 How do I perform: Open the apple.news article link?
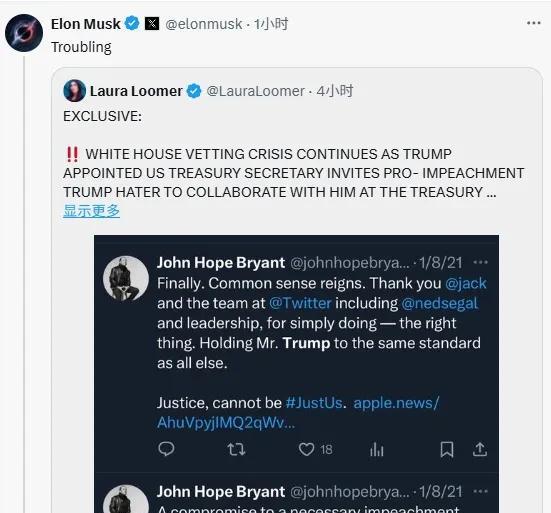pyautogui.click(x=298, y=413)
